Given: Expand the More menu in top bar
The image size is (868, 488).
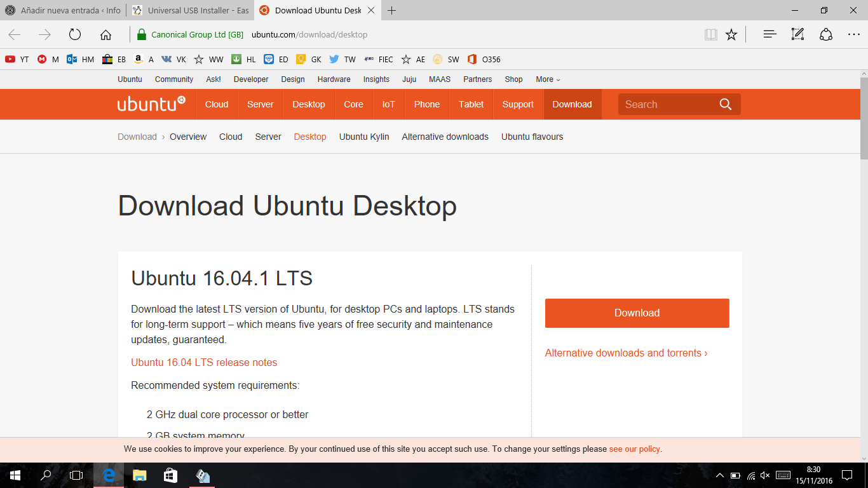Looking at the screenshot, I should 548,79.
